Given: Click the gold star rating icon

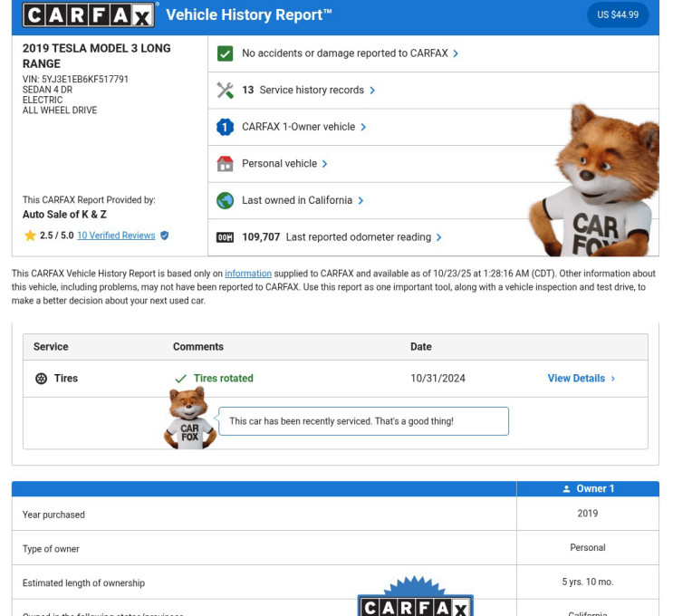Looking at the screenshot, I should pos(30,236).
